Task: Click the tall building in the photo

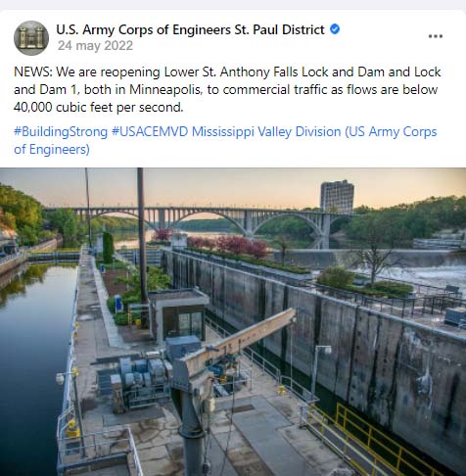Action: 337,197
